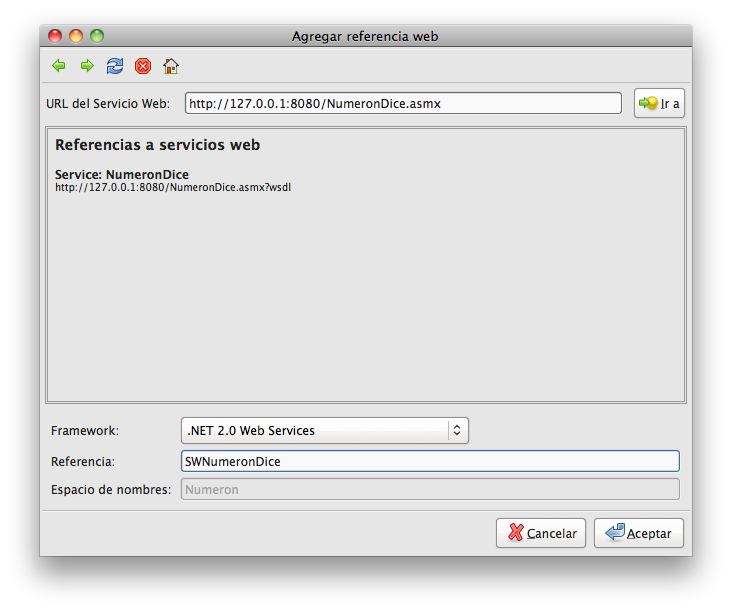The image size is (732, 611).
Task: Go forward with the green right arrow
Action: (x=87, y=66)
